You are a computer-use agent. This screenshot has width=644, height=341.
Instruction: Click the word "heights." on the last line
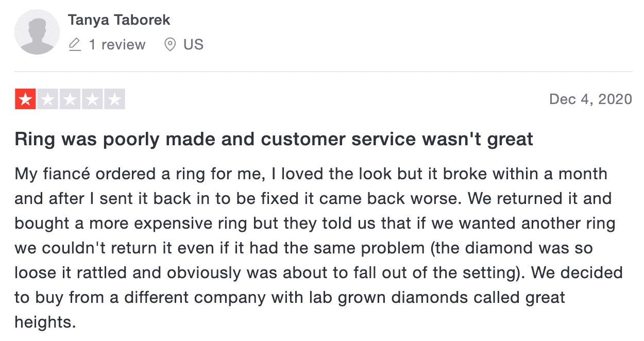[45, 322]
